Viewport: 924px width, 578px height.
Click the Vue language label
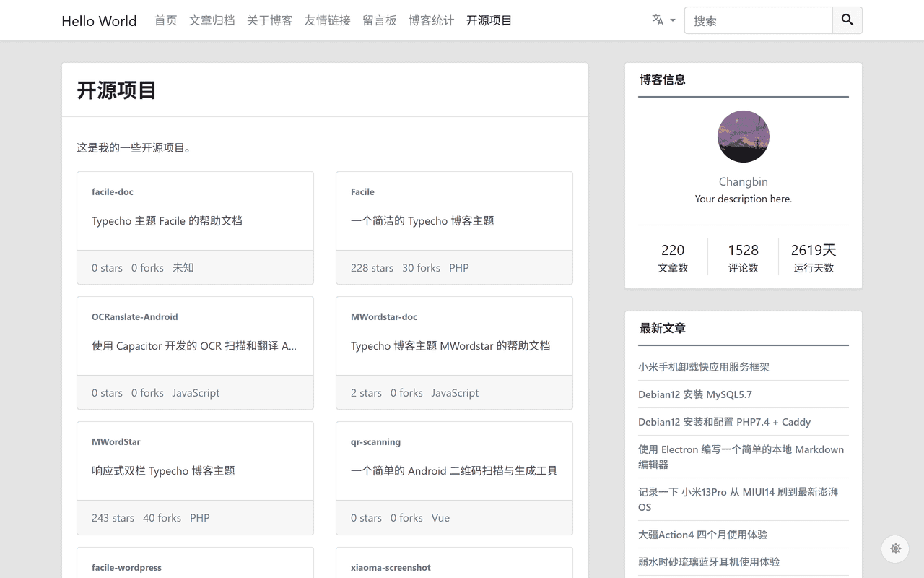[x=440, y=517]
